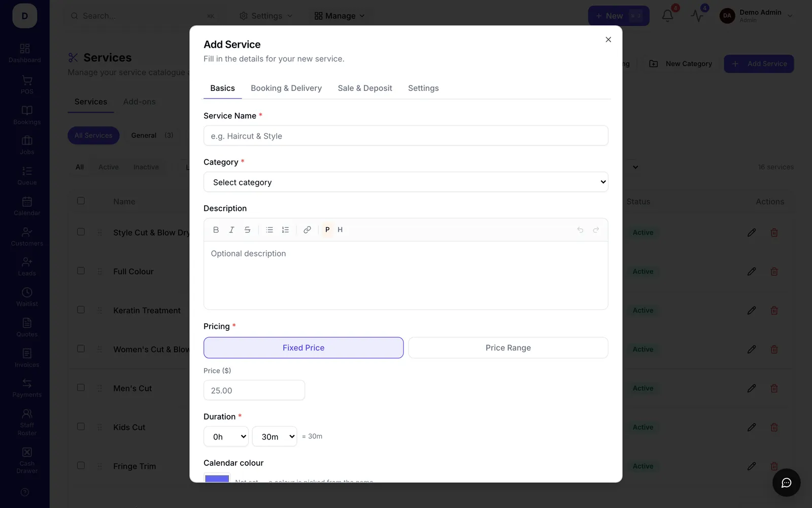Focus the Service Name field
This screenshot has width=812, height=508.
(405, 136)
